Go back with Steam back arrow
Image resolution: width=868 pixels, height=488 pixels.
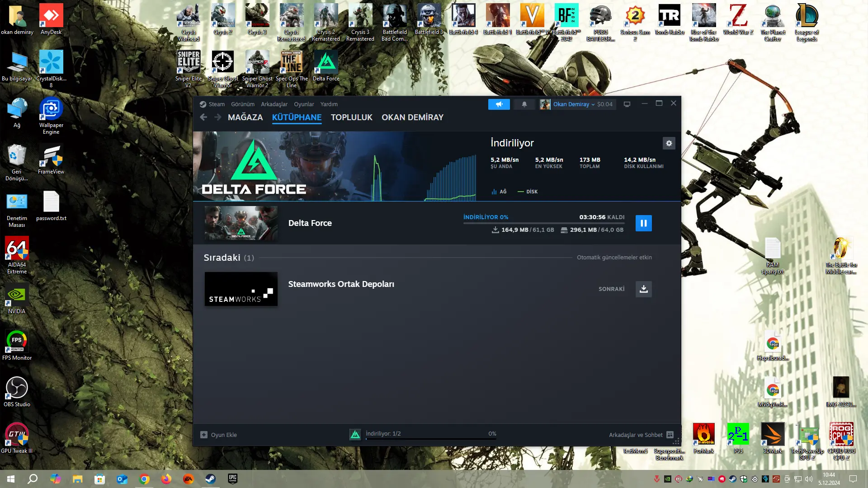click(x=203, y=117)
